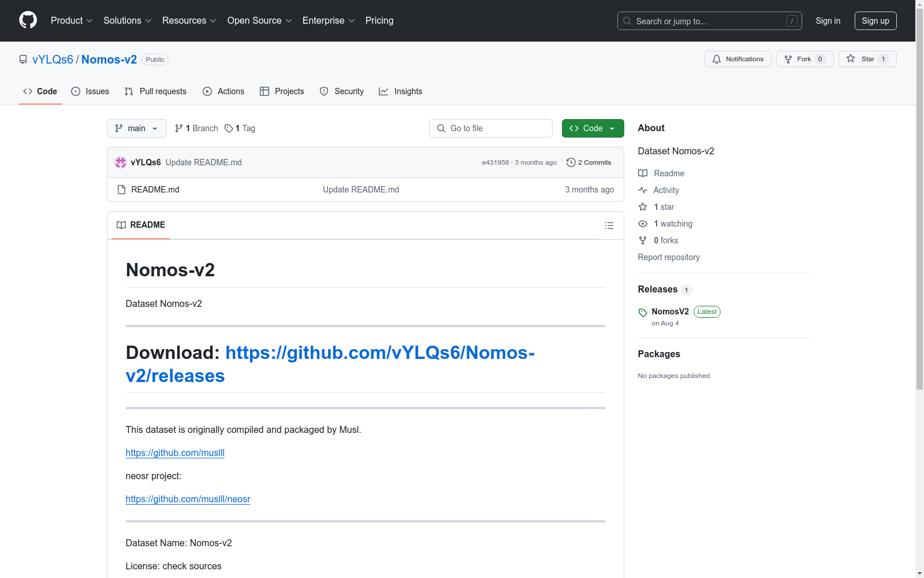The image size is (924, 578).
Task: Open the muslll/neosr project link
Action: (188, 499)
